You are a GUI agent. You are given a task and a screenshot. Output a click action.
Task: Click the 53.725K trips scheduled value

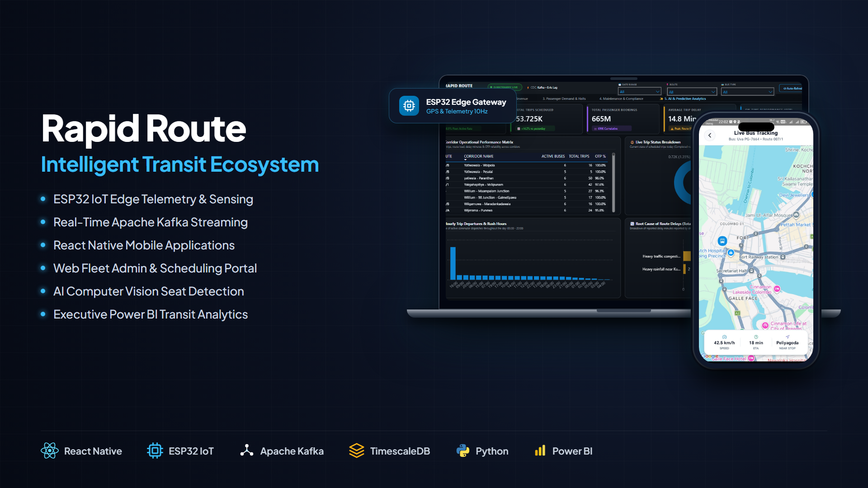point(529,119)
